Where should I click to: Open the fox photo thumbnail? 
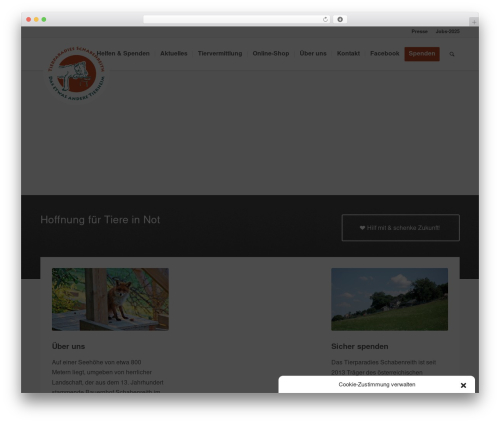point(110,299)
